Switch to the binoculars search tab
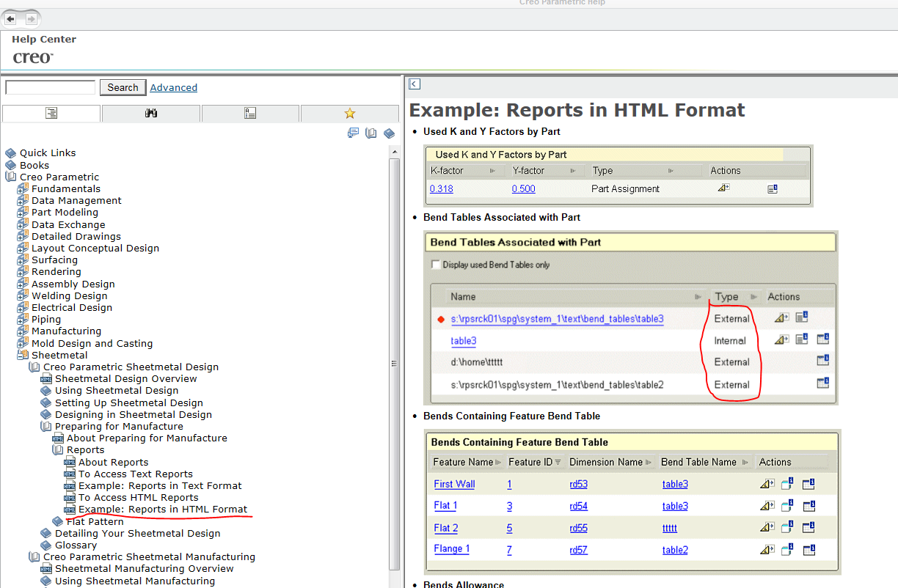 tap(151, 113)
